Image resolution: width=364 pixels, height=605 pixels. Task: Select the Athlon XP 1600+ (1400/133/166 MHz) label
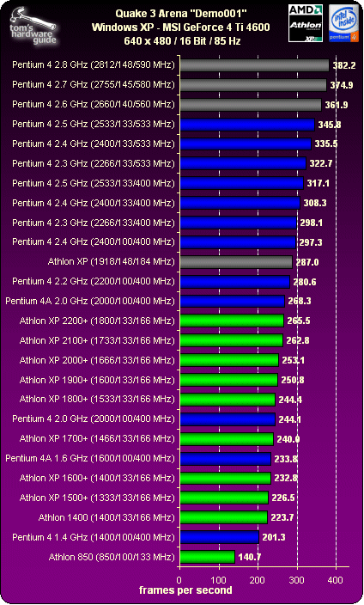tap(97, 478)
